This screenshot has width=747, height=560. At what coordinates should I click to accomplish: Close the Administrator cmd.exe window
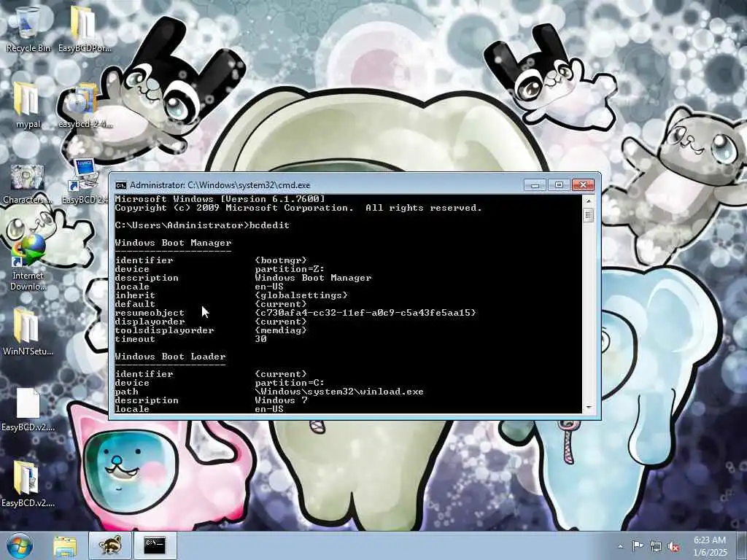[x=583, y=184]
